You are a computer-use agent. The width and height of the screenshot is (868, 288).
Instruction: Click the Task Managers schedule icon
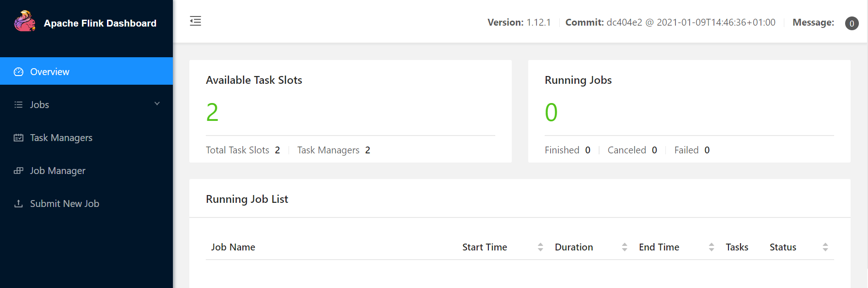point(18,138)
